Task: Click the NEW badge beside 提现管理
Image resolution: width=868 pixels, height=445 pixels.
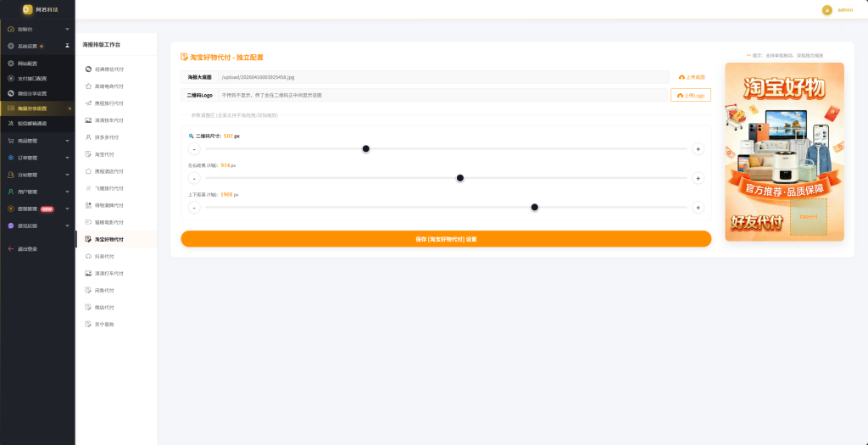Action: (x=47, y=209)
